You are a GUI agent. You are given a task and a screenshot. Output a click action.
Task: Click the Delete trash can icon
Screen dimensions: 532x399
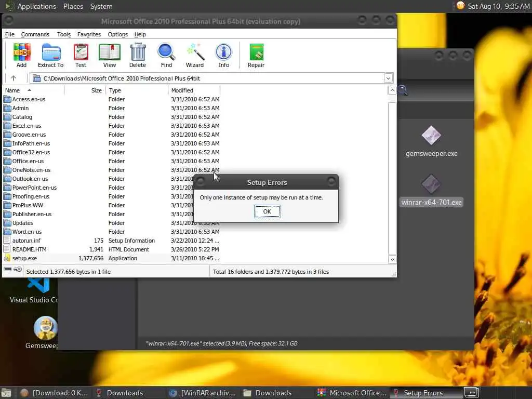coord(138,55)
